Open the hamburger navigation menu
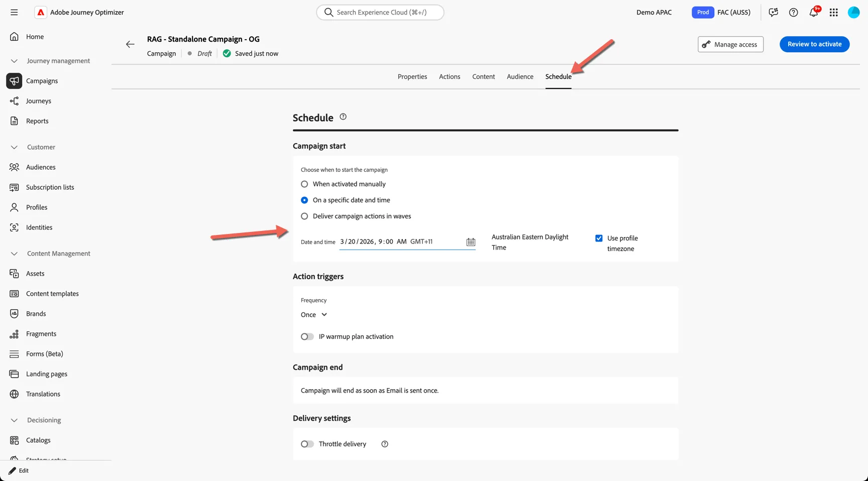Image resolution: width=868 pixels, height=481 pixels. (x=14, y=12)
